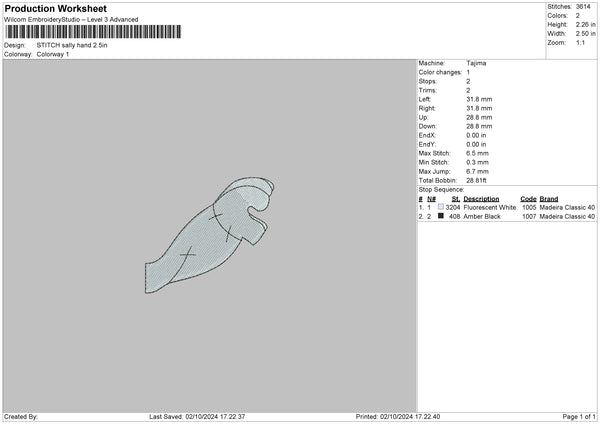Click 'Madeira Classic 40' brand in row 2
The image size is (600, 424).
pos(567,217)
